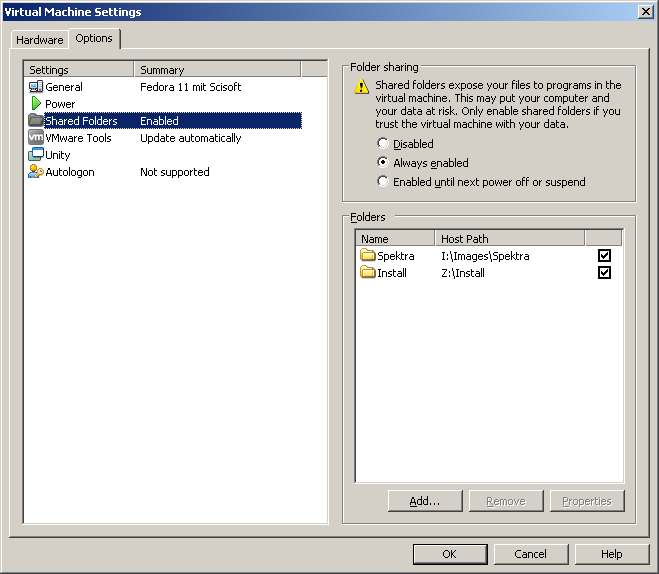
Task: Click the Install folder icon
Action: [368, 273]
